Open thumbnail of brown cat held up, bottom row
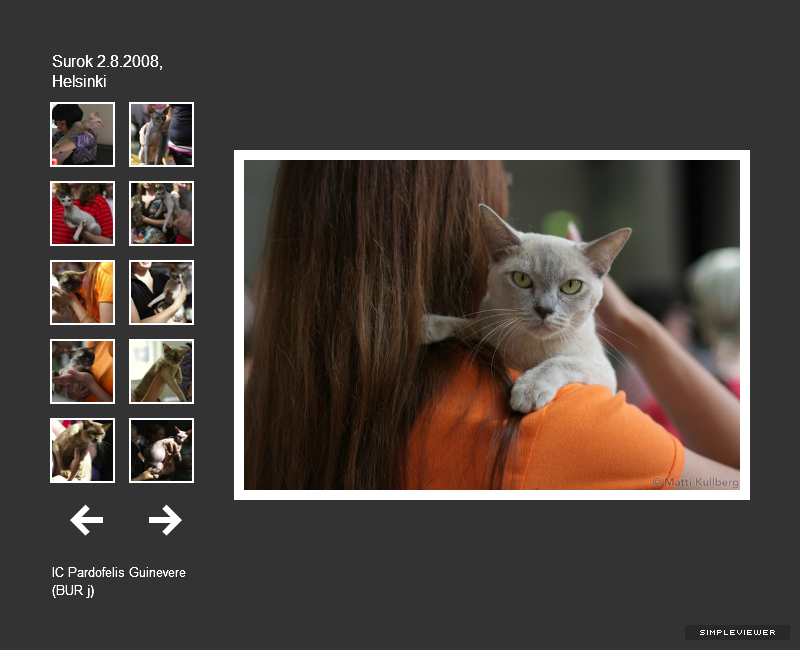The height and width of the screenshot is (650, 800). (x=83, y=451)
